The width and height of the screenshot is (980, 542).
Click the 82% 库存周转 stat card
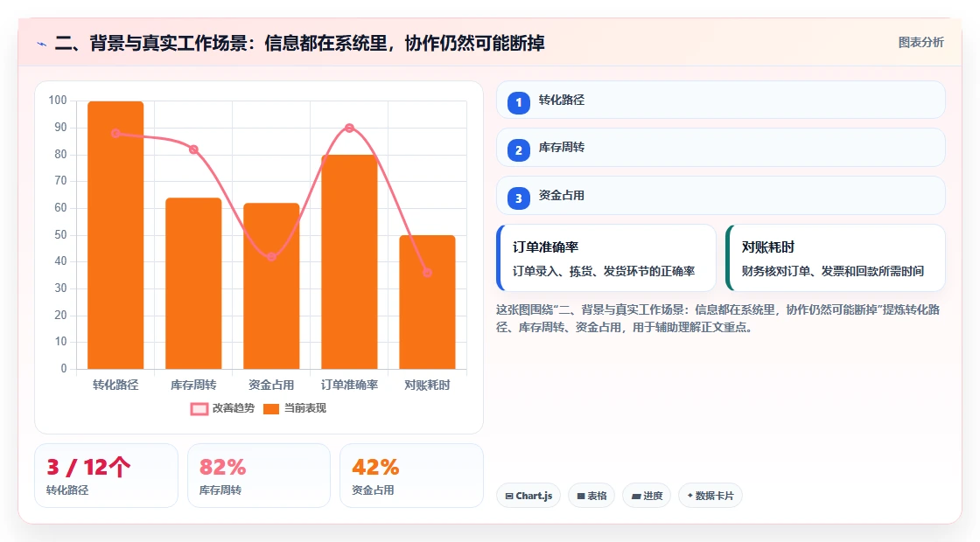tap(259, 476)
